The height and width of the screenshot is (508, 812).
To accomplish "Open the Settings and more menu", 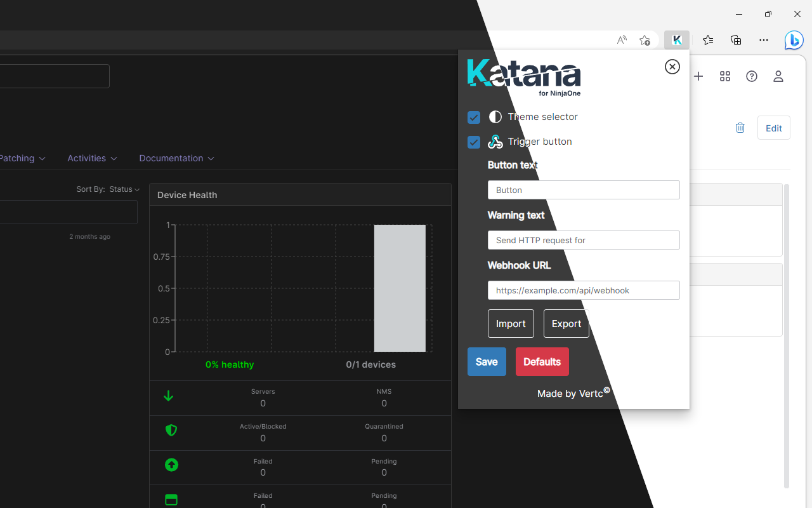I will point(763,39).
